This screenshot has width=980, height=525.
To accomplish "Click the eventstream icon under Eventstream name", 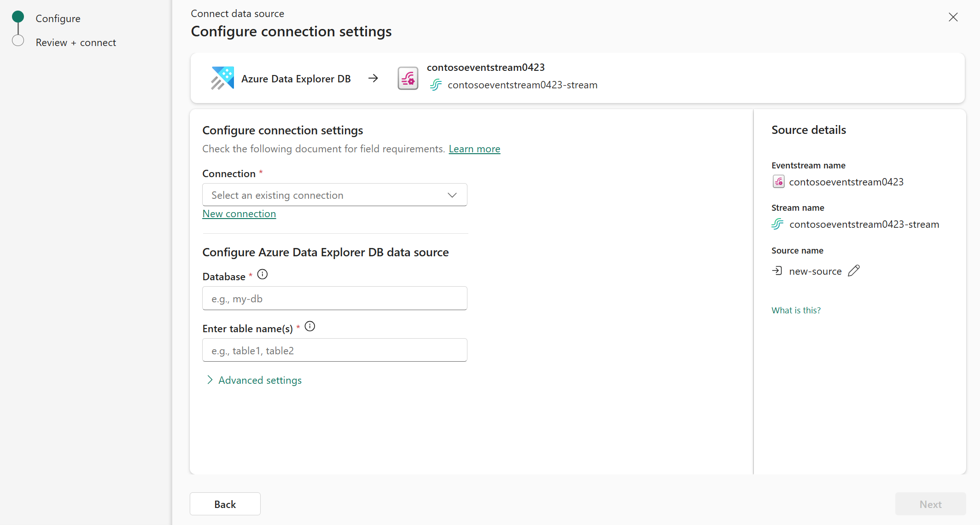I will tap(778, 181).
